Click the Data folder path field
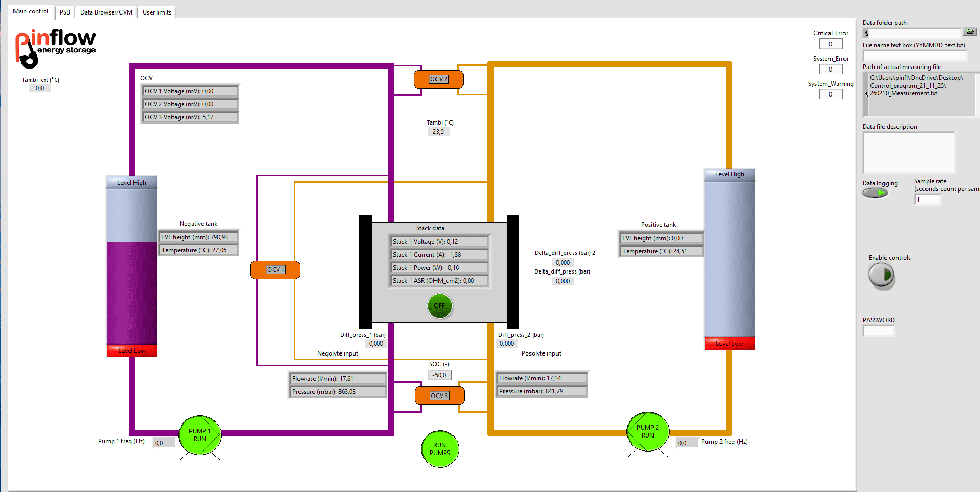The width and height of the screenshot is (980, 492). coord(912,33)
